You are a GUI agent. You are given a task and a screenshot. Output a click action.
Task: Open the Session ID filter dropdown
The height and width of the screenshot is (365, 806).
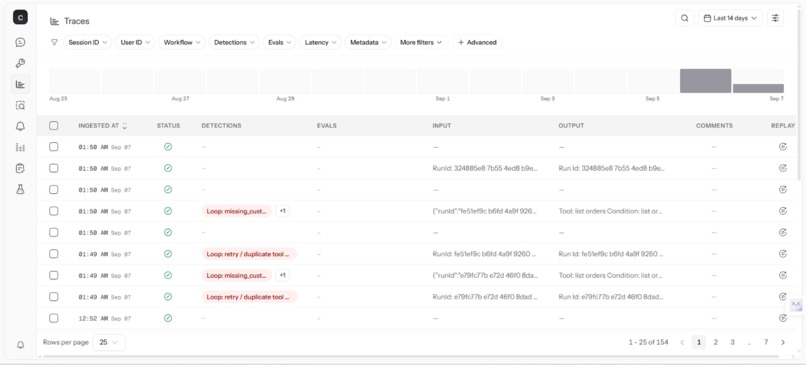pos(87,42)
